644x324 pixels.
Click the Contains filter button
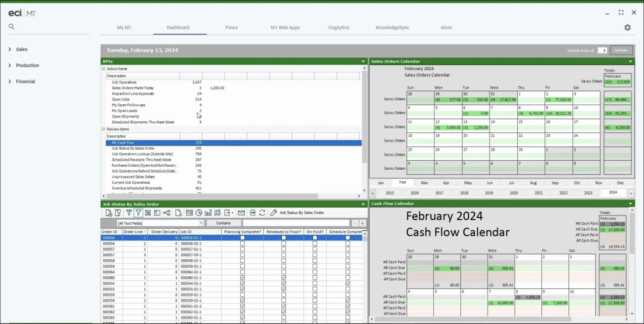(x=223, y=223)
